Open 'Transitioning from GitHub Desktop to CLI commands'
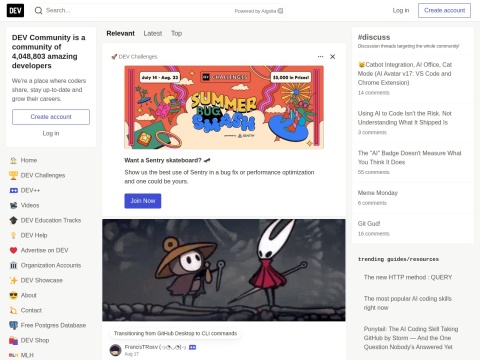This screenshot has height=360, width=480. pyautogui.click(x=175, y=333)
